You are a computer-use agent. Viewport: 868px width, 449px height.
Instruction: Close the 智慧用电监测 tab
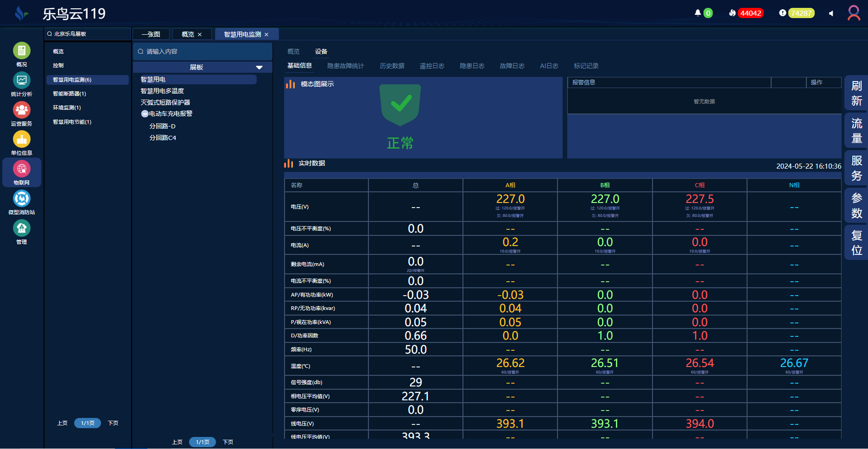coord(266,35)
